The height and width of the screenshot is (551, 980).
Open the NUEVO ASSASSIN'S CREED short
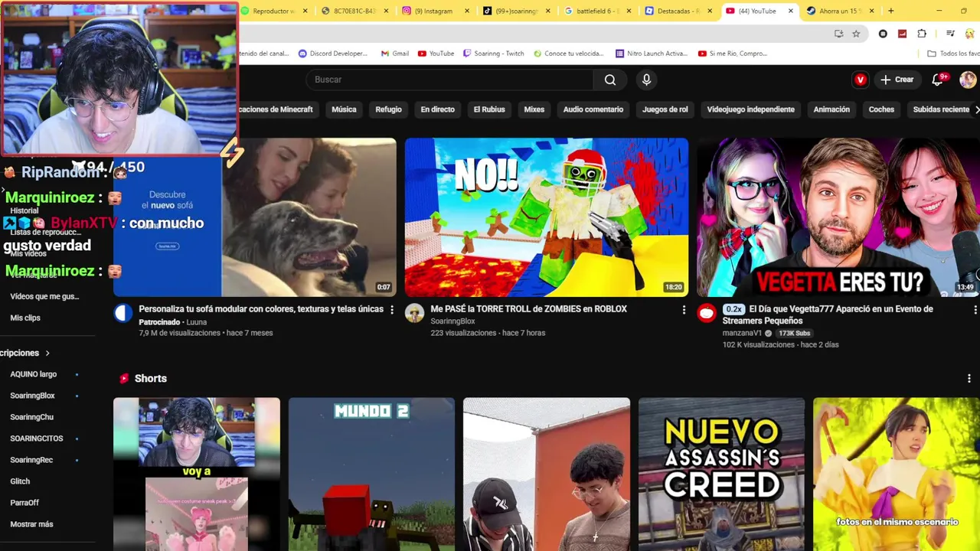721,474
